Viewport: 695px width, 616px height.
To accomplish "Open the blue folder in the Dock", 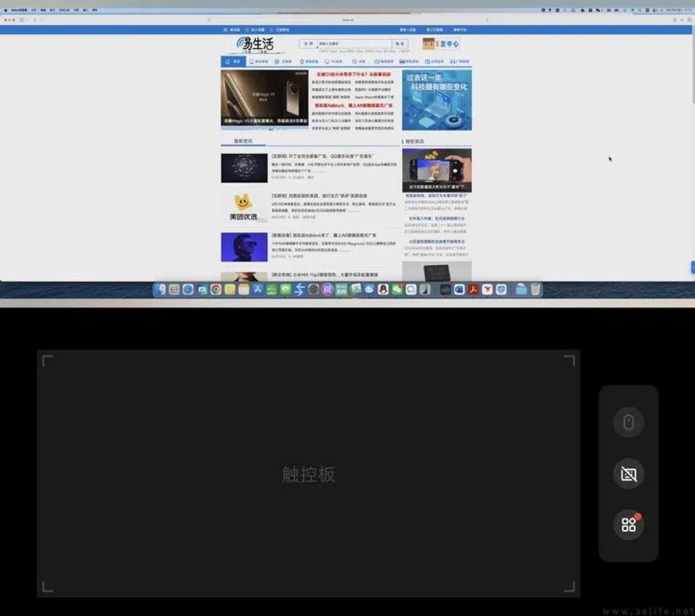I will 521,289.
